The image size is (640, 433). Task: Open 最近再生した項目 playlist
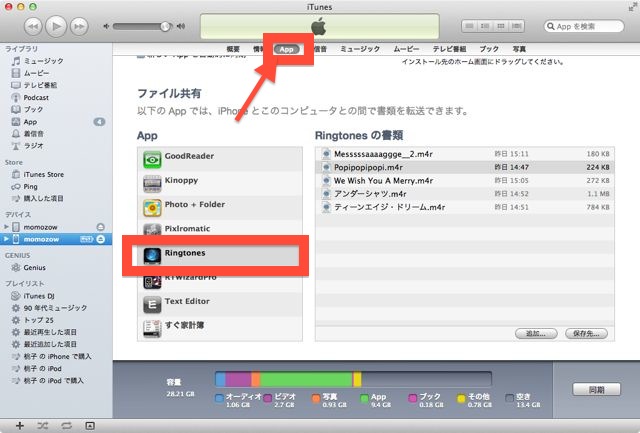[56, 332]
